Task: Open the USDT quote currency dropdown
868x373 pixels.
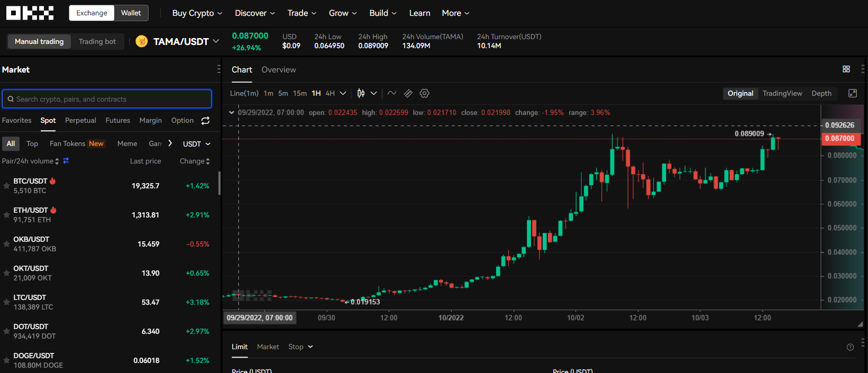Action: click(x=197, y=144)
